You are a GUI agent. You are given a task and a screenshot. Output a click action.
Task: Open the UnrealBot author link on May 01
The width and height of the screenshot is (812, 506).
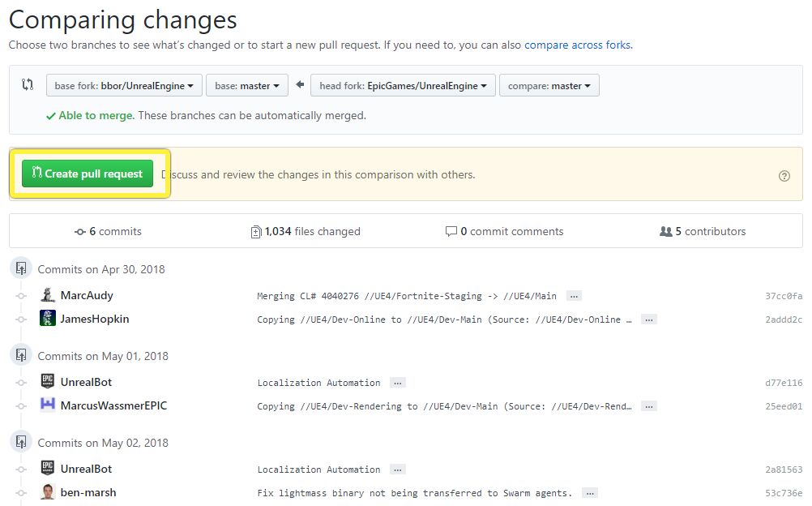[x=86, y=382]
